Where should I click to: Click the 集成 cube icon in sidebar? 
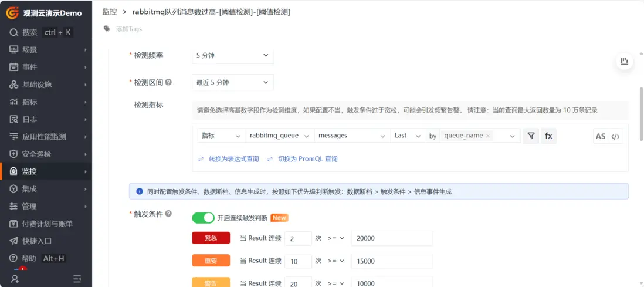[14, 189]
